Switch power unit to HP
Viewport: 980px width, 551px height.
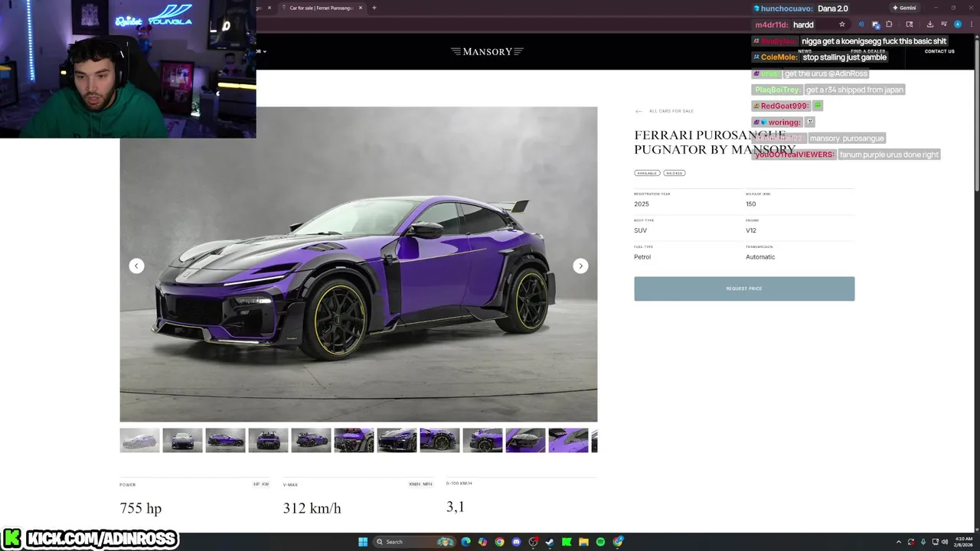256,484
